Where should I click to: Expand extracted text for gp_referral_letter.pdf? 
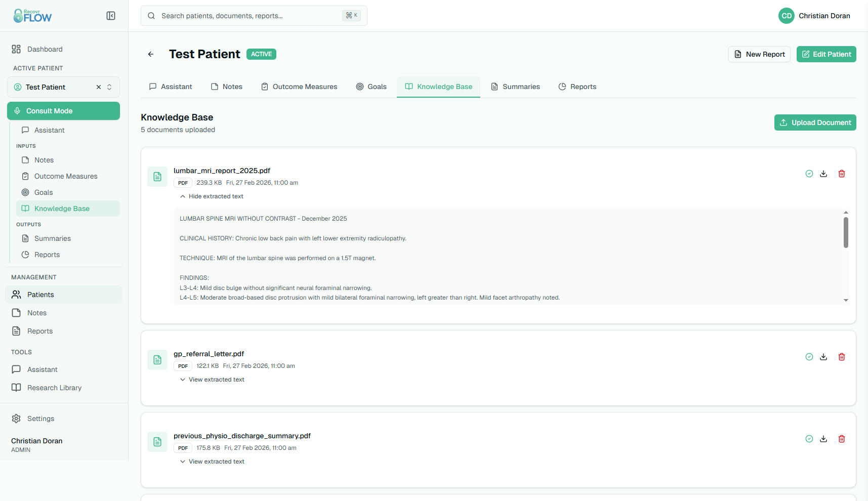click(212, 379)
